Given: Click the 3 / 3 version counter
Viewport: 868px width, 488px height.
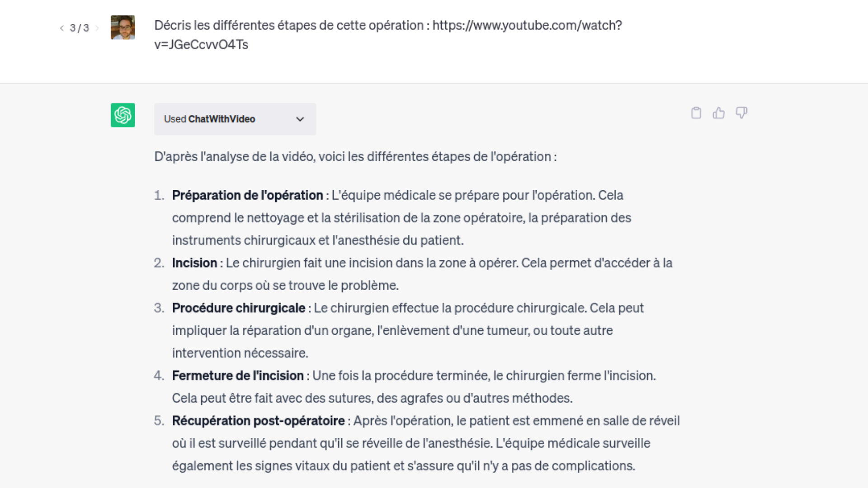Looking at the screenshot, I should click(x=80, y=28).
